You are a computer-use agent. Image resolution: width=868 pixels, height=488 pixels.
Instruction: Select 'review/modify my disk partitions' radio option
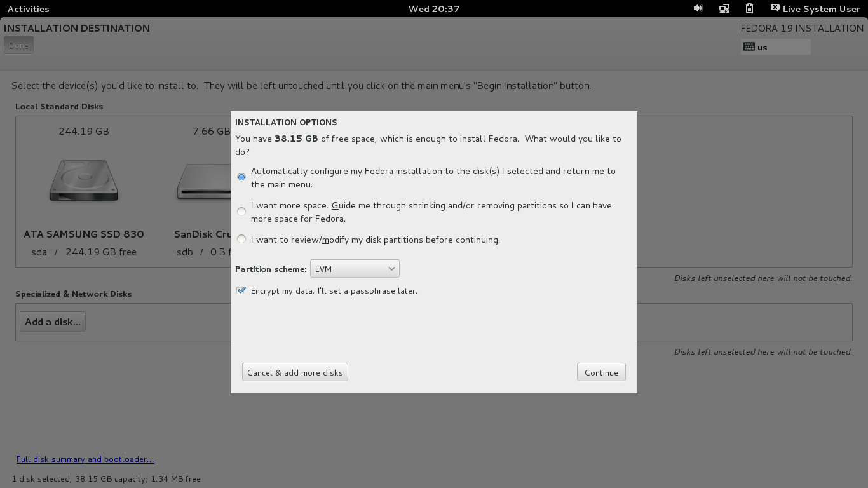tap(241, 240)
